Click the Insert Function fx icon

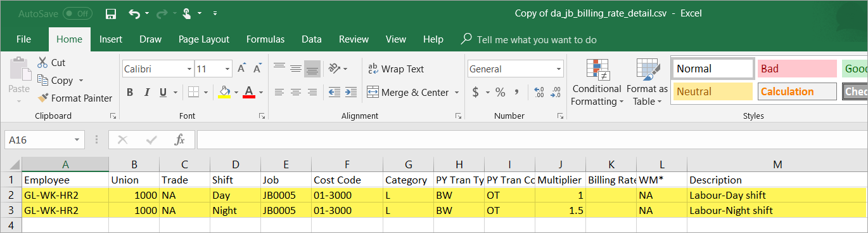[180, 140]
